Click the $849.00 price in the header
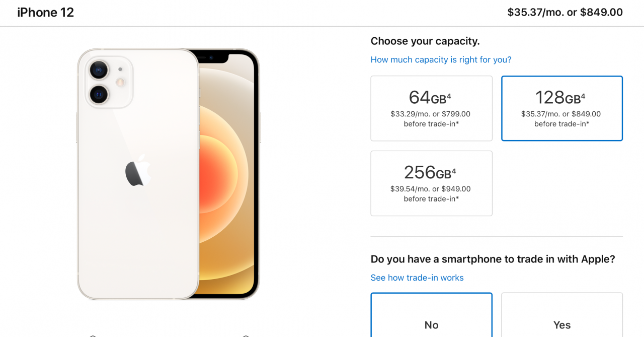The width and height of the screenshot is (644, 337). click(601, 13)
